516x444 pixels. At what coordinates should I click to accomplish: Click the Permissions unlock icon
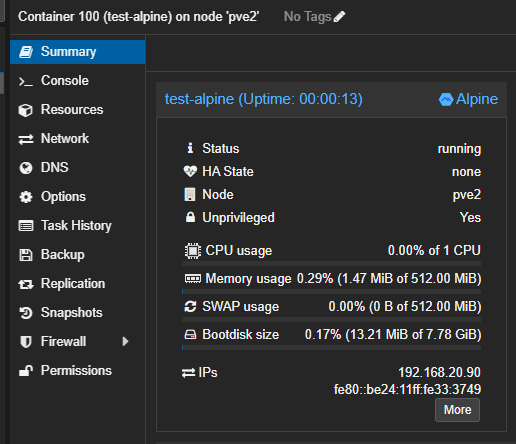[26, 371]
